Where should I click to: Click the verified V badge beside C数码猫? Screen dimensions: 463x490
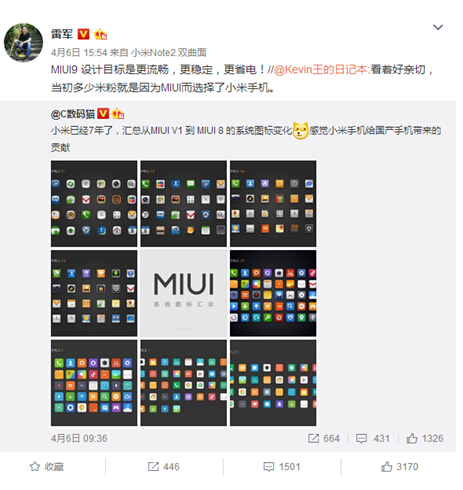(x=103, y=114)
